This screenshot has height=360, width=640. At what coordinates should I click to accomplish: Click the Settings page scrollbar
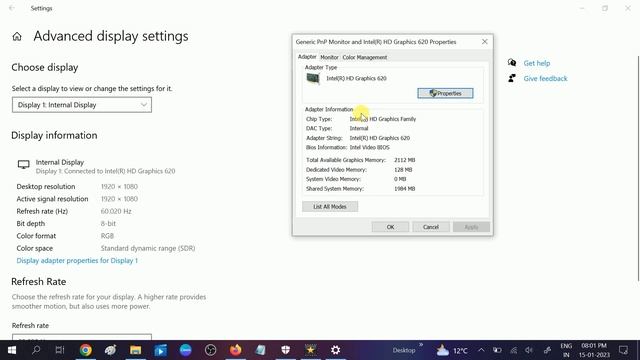[638, 167]
